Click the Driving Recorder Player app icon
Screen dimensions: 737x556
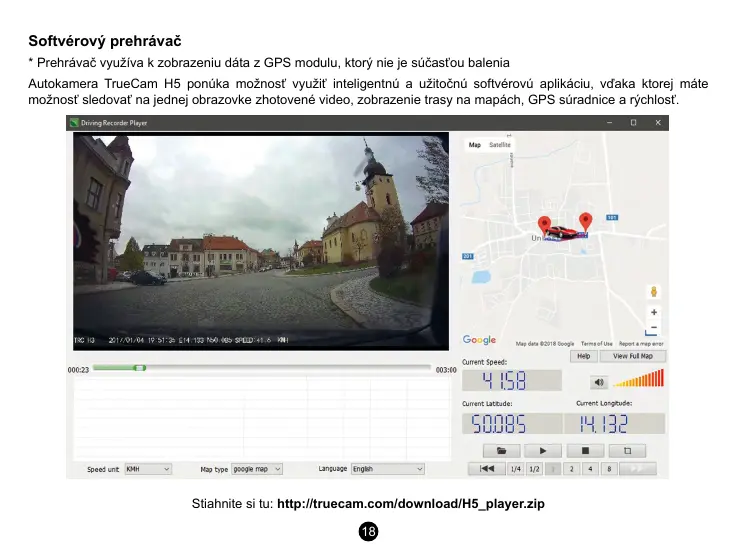tap(74, 123)
